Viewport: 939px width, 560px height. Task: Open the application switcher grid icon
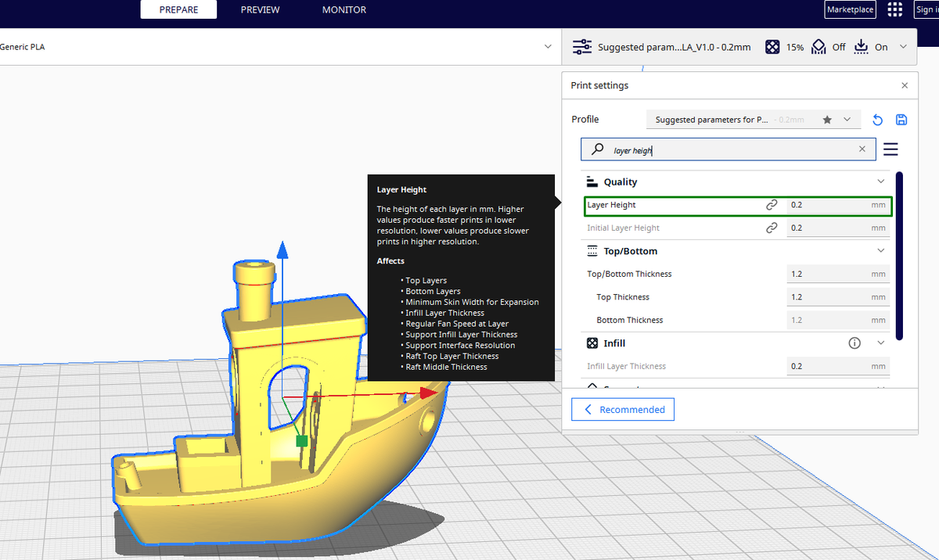click(x=894, y=9)
